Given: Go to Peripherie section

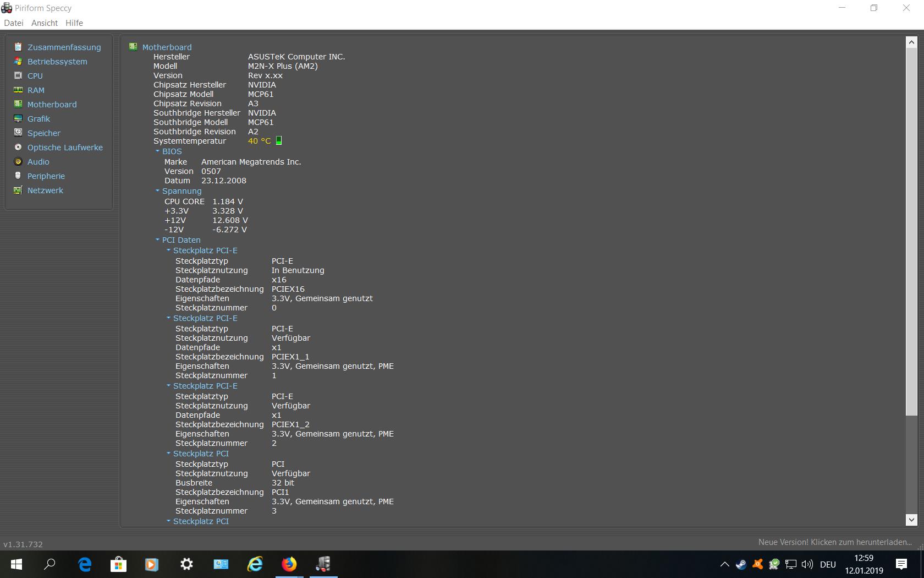Looking at the screenshot, I should 46,176.
